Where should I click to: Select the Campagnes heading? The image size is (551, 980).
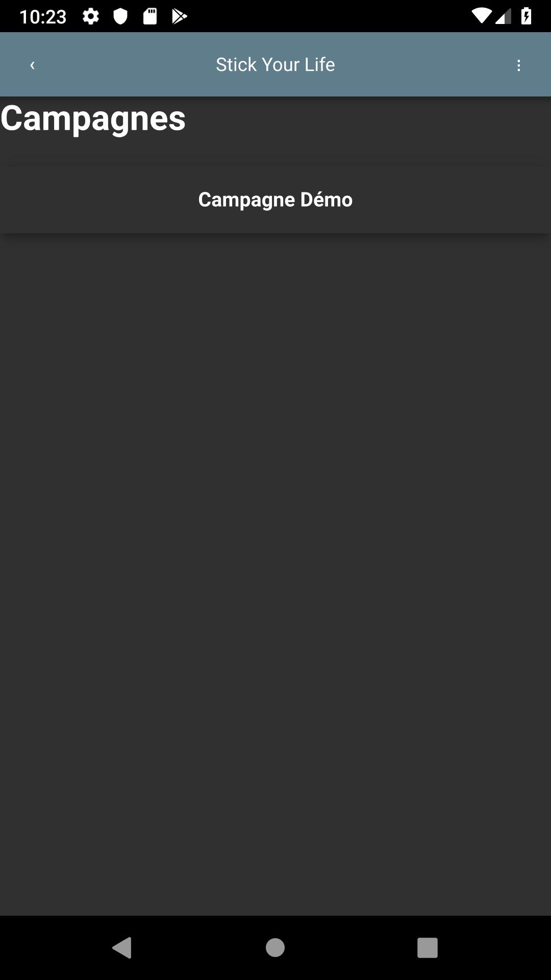click(93, 119)
